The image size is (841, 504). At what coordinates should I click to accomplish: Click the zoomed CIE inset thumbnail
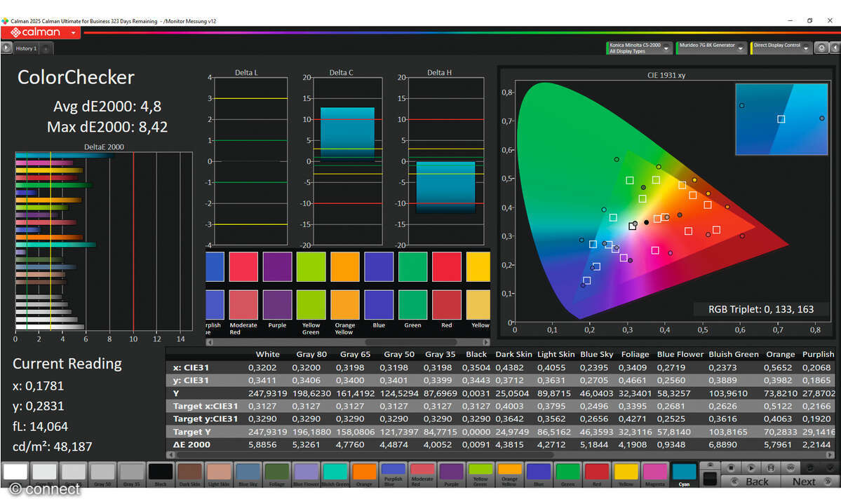point(781,119)
